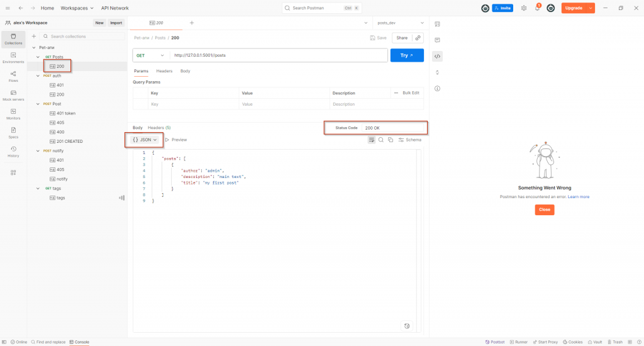The height and width of the screenshot is (346, 644).
Task: Open the GET method dropdown
Action: point(150,55)
